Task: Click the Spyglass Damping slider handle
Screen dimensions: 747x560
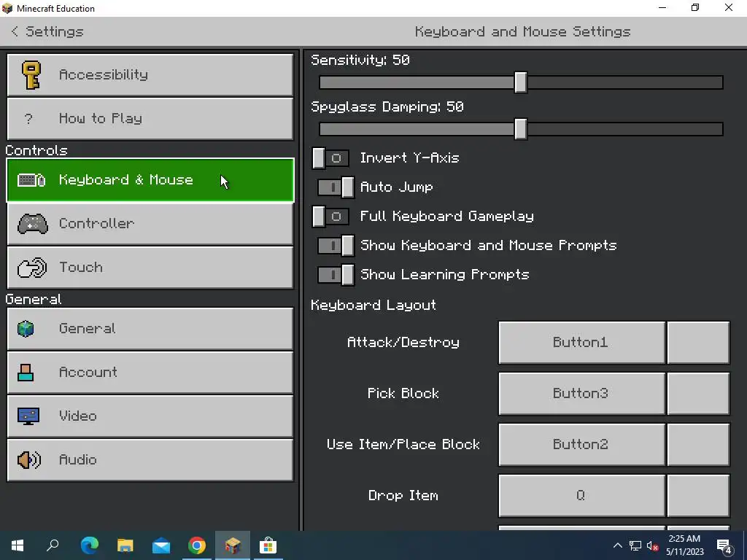Action: (x=521, y=129)
